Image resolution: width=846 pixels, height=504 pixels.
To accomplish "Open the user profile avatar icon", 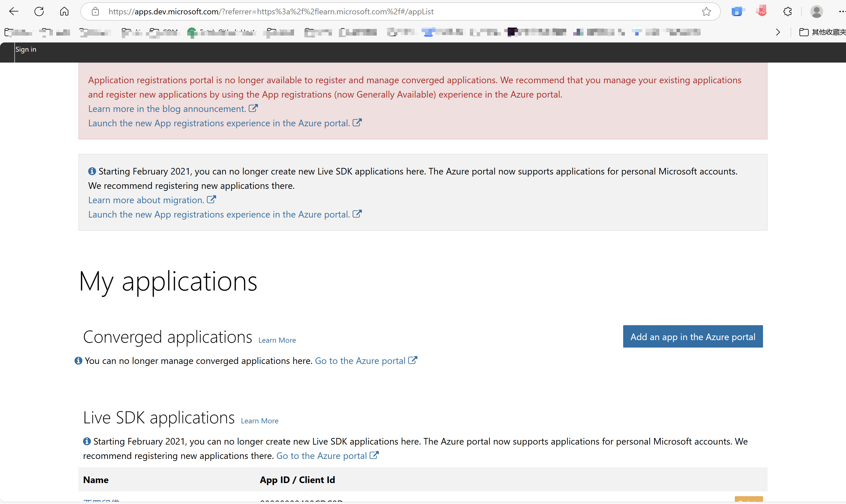I will click(x=816, y=11).
